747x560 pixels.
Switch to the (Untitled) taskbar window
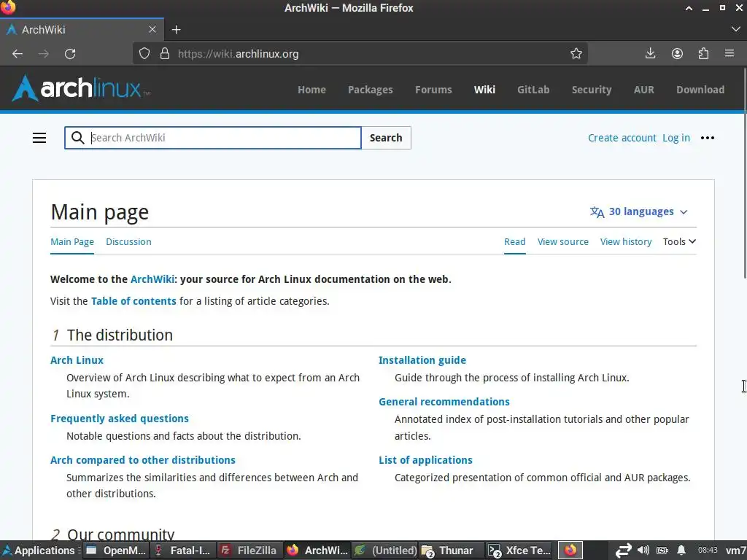coord(385,551)
